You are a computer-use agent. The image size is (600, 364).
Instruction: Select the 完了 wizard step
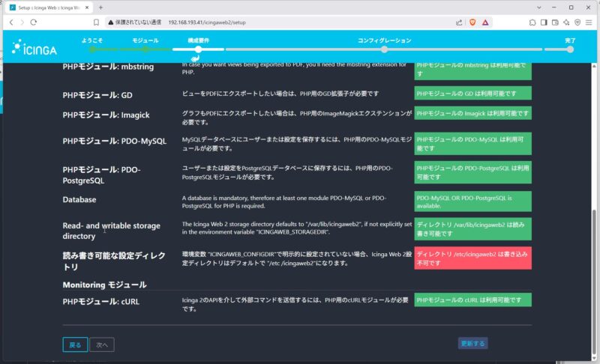point(570,40)
